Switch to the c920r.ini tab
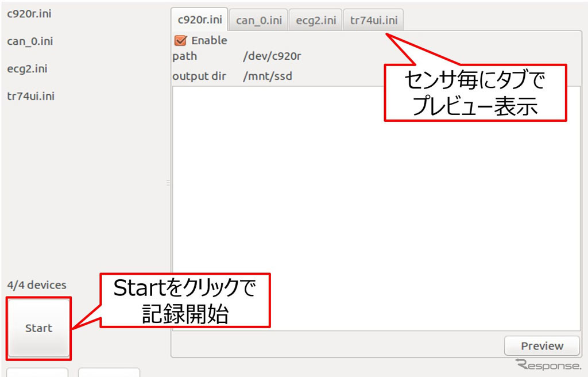The width and height of the screenshot is (588, 377). point(199,20)
